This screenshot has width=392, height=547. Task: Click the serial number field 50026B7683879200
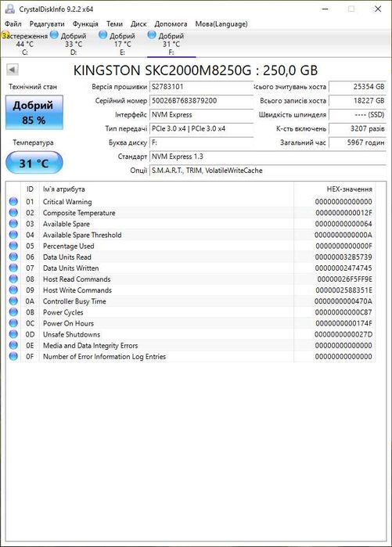click(x=201, y=101)
